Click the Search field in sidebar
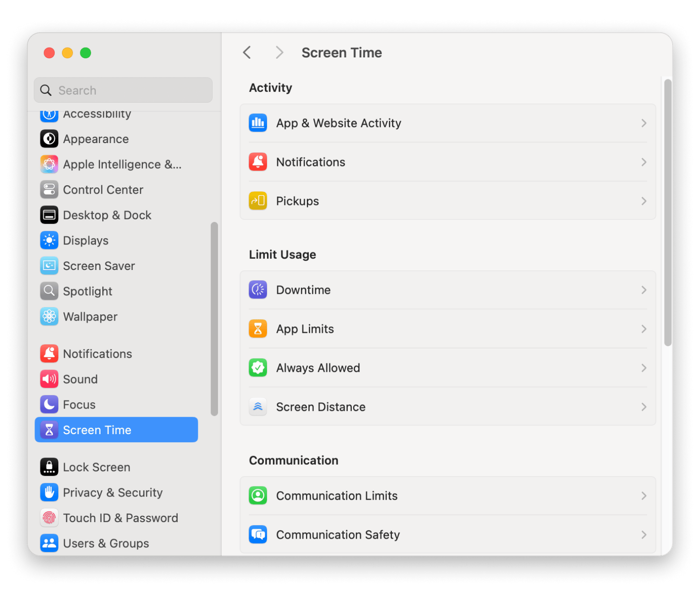This screenshot has width=700, height=592. pos(123,90)
